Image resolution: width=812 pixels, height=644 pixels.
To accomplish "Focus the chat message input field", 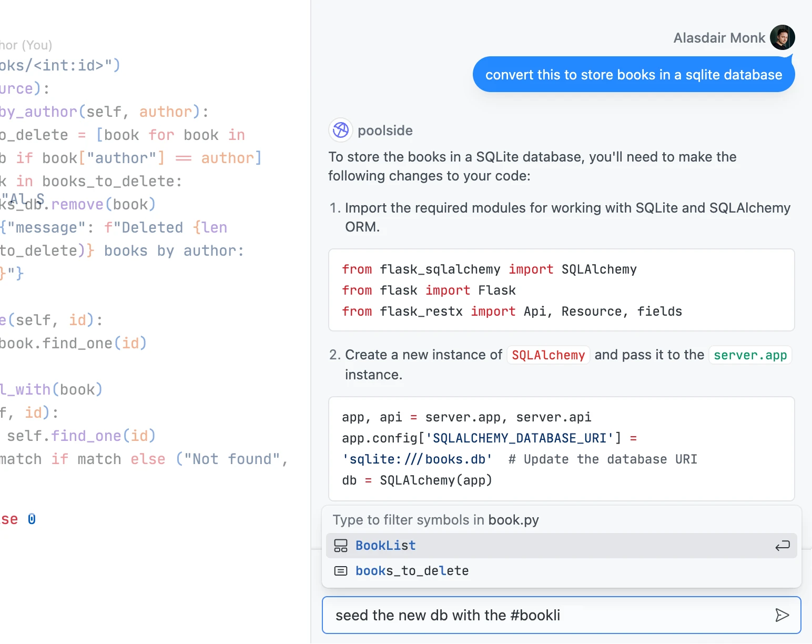I will click(x=561, y=615).
